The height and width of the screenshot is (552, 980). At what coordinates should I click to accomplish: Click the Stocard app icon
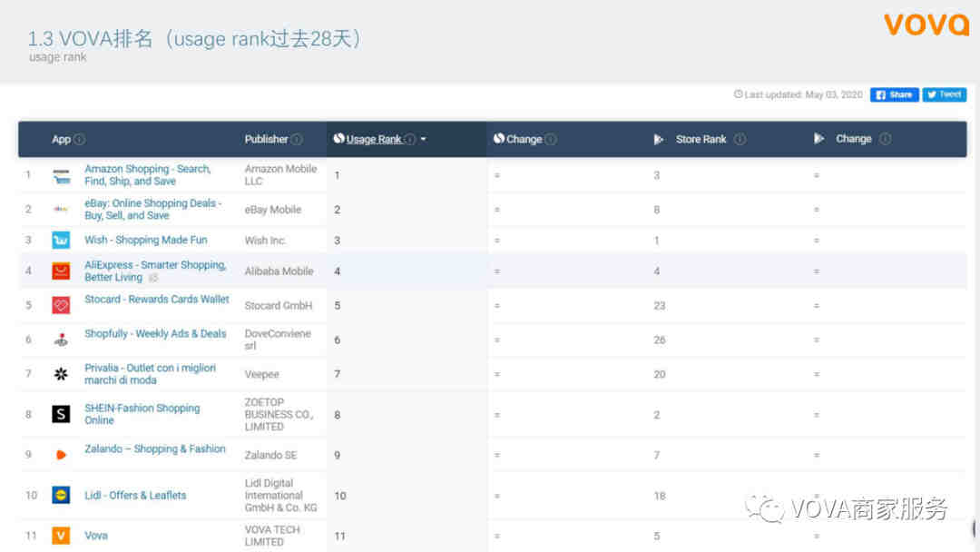(62, 305)
